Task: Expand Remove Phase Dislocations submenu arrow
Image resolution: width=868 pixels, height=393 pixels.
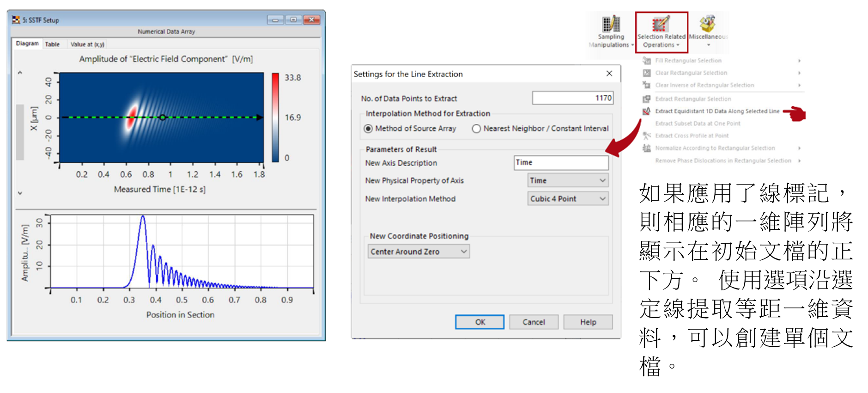Action: (799, 160)
